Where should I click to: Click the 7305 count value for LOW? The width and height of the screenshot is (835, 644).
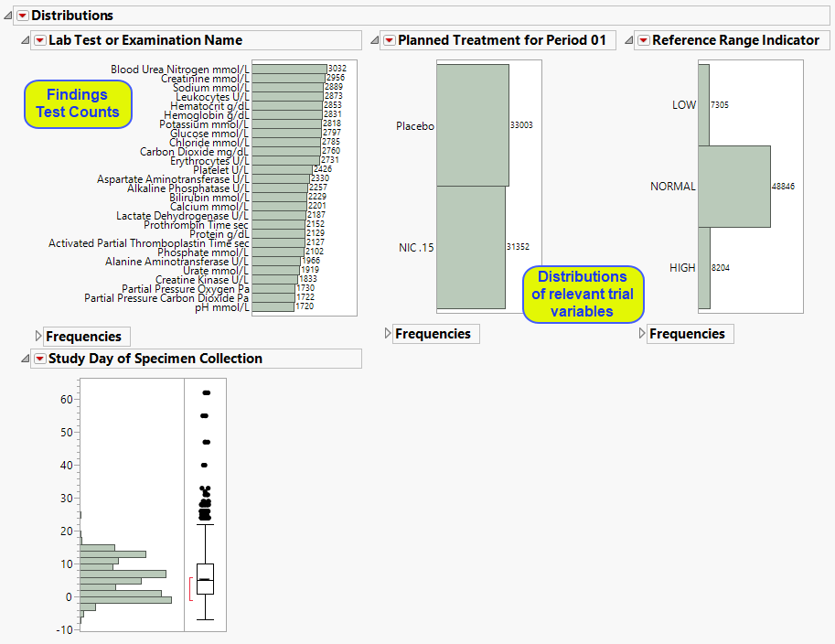click(720, 105)
